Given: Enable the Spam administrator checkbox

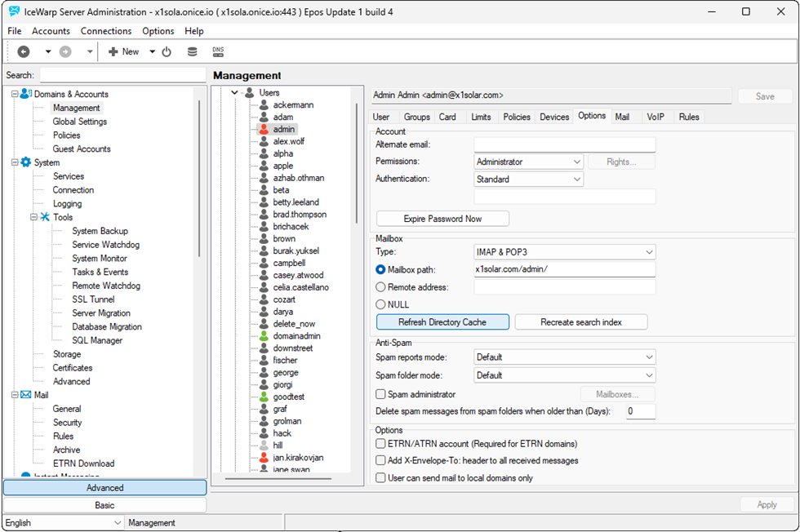Looking at the screenshot, I should coord(380,394).
